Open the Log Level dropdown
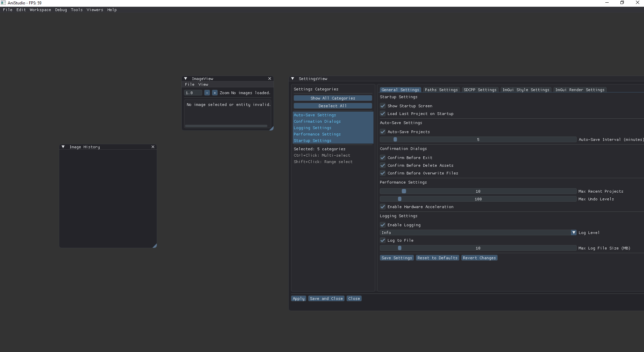 pos(478,233)
